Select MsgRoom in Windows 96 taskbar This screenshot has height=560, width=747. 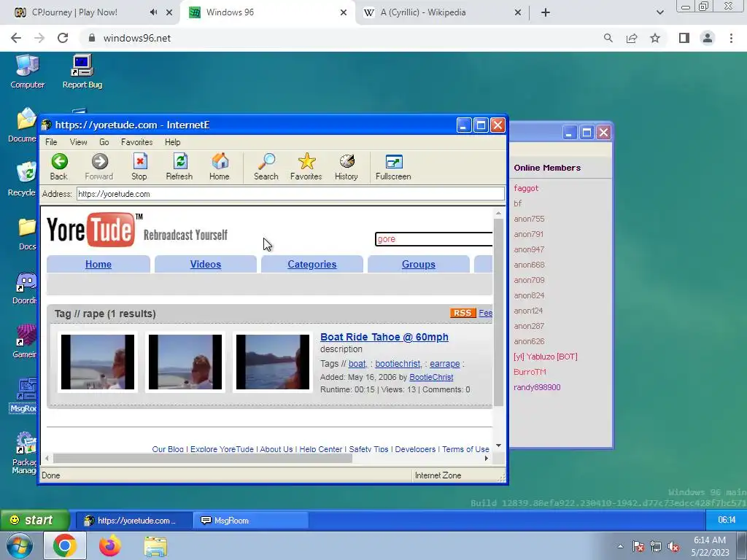250,521
